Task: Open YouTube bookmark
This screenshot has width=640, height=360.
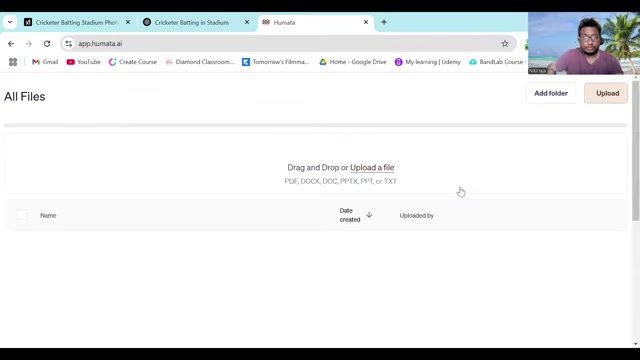Action: 83,62
